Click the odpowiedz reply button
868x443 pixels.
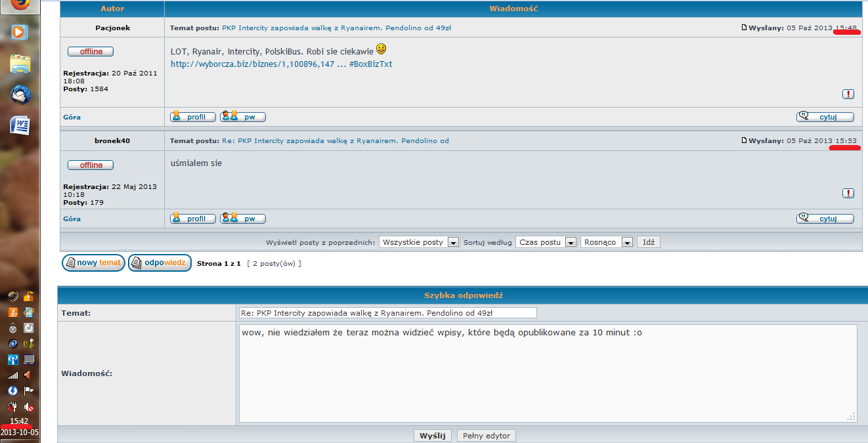point(160,263)
